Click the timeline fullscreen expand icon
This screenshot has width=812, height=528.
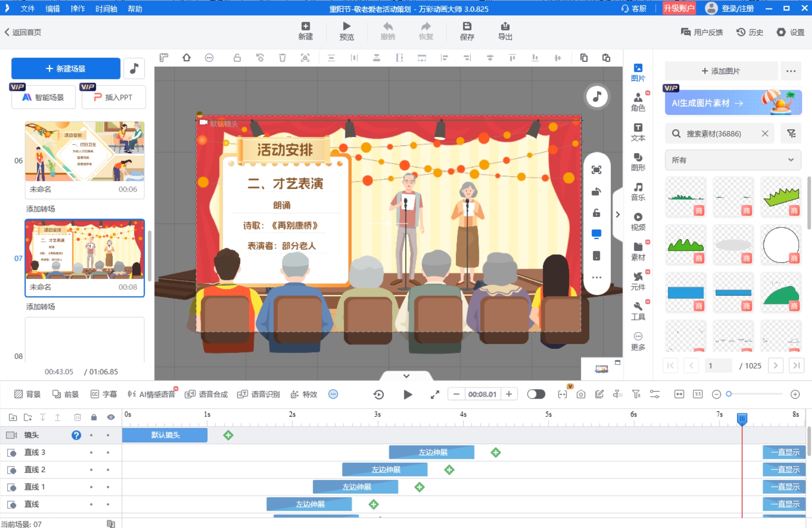click(x=435, y=394)
